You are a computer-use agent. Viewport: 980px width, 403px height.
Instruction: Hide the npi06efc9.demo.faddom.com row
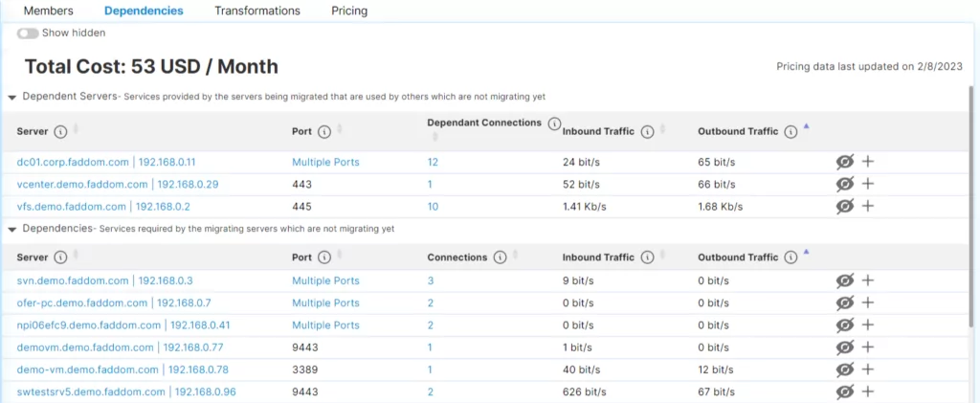[845, 325]
